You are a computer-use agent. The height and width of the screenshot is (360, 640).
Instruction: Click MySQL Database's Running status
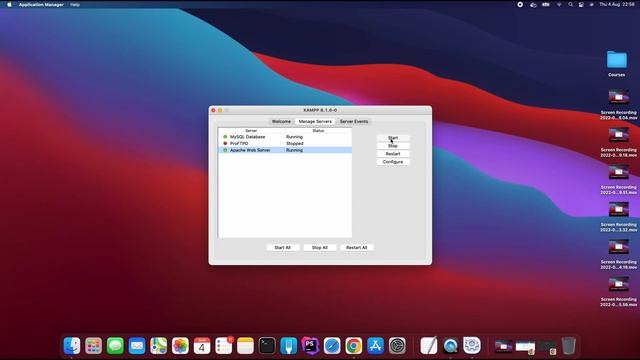[294, 137]
